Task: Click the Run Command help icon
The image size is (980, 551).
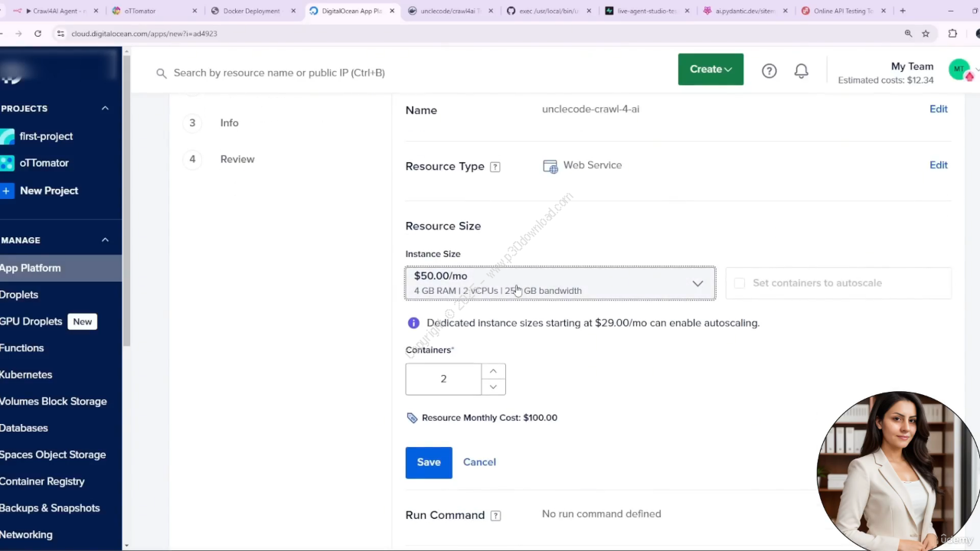Action: pyautogui.click(x=495, y=516)
